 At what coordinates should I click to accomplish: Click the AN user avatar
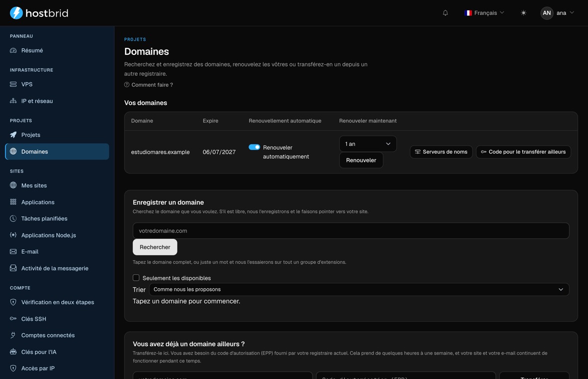tap(547, 13)
